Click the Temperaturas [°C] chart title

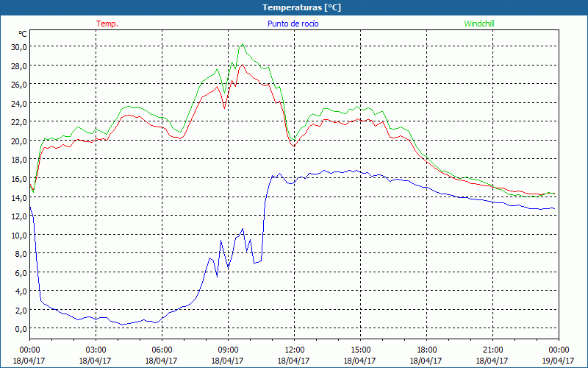pos(301,7)
